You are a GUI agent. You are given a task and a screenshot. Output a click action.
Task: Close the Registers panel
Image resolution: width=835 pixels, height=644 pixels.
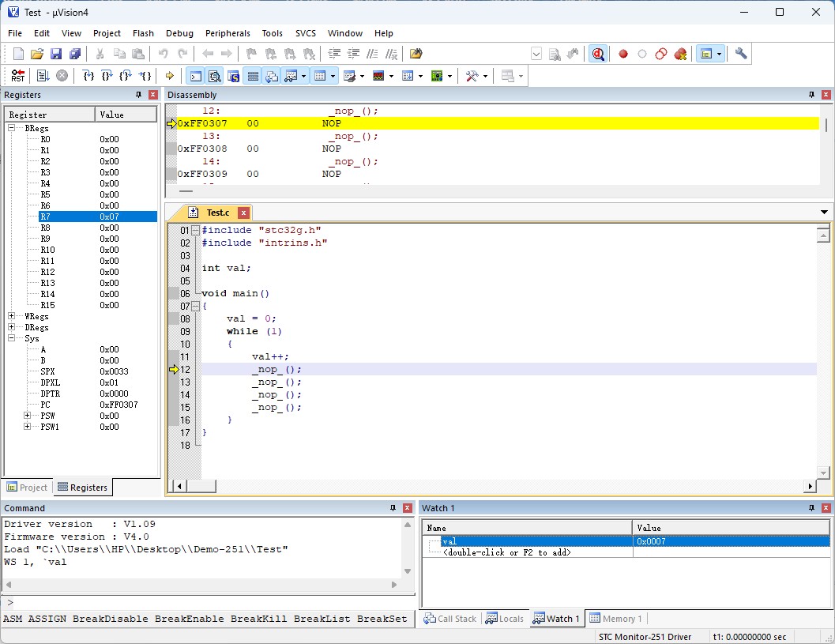pos(153,95)
